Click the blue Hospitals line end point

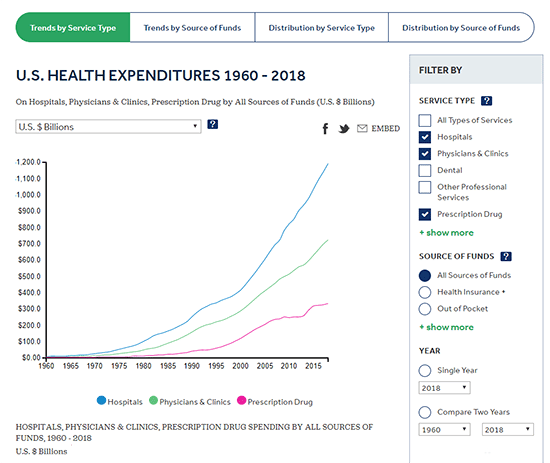click(x=328, y=164)
